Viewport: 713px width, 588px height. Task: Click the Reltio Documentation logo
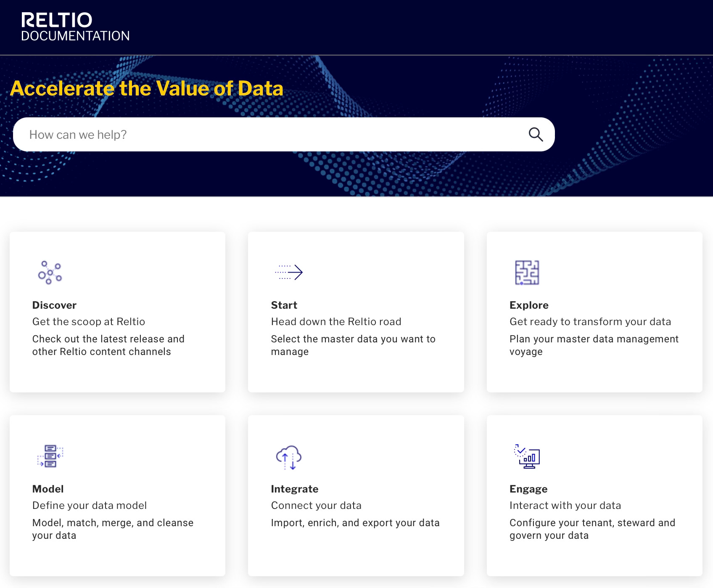tap(75, 27)
